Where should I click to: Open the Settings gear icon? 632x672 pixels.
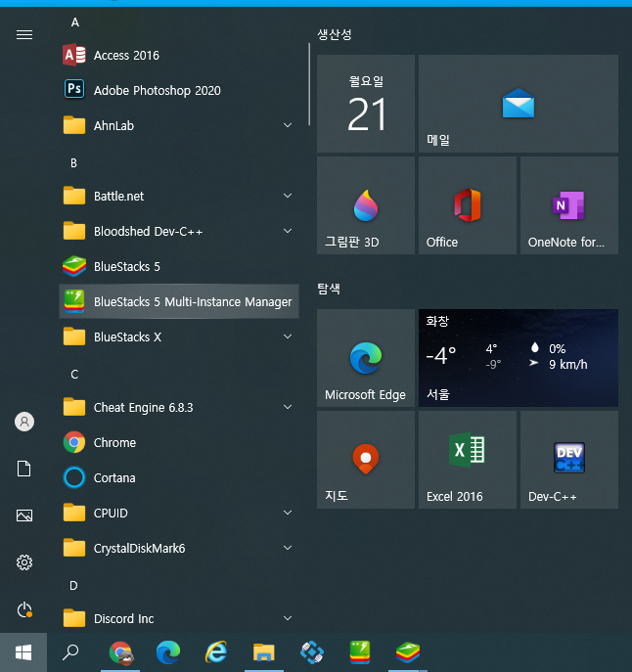coord(24,562)
